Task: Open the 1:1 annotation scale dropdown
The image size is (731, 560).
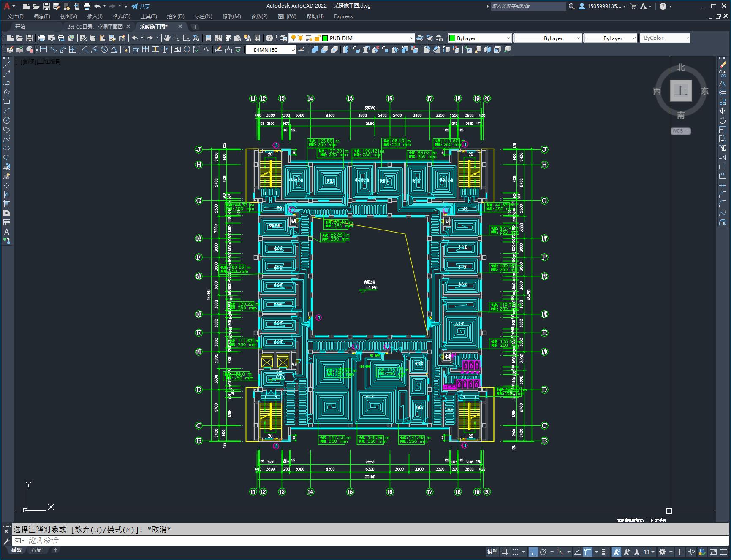Action: 649,552
